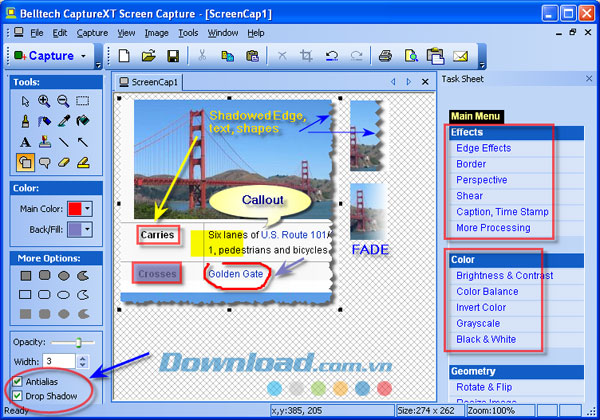Disable the Drop Shadow checkbox
The height and width of the screenshot is (420, 600).
point(17,396)
